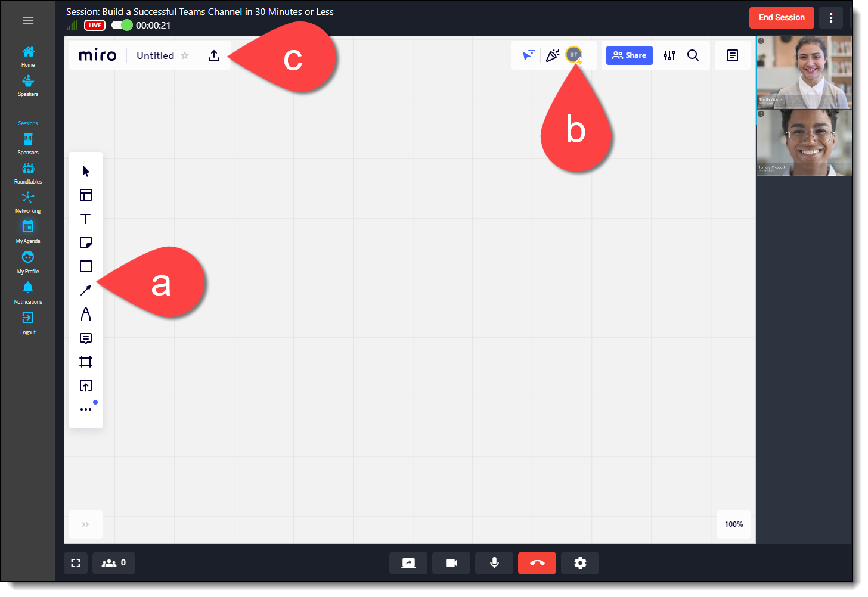Viewport: 868px width, 597px height.
Task: Toggle the live session switch
Action: [x=122, y=25]
